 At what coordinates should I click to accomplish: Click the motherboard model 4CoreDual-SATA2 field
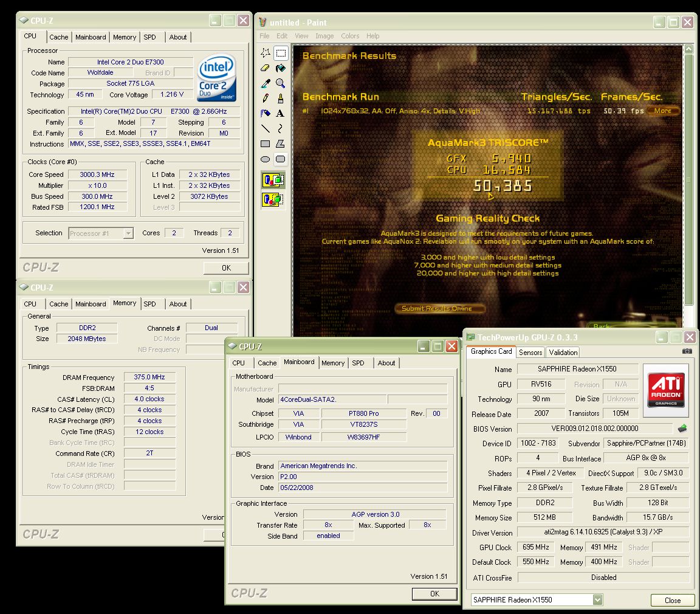pyautogui.click(x=332, y=399)
